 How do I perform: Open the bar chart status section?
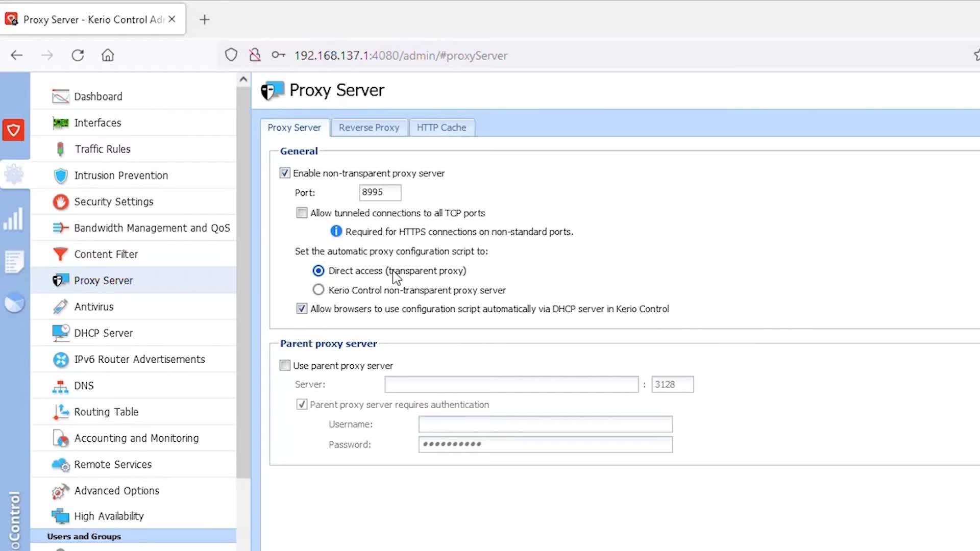(13, 219)
